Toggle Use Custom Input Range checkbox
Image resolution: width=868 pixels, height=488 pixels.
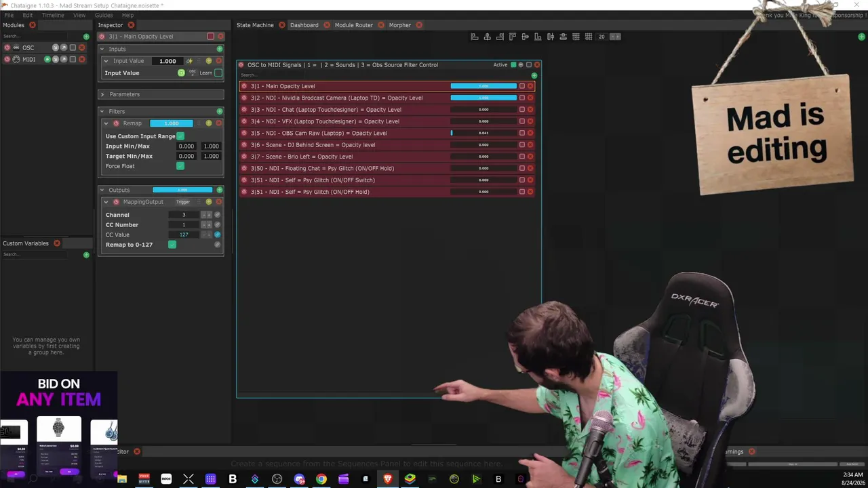point(180,136)
